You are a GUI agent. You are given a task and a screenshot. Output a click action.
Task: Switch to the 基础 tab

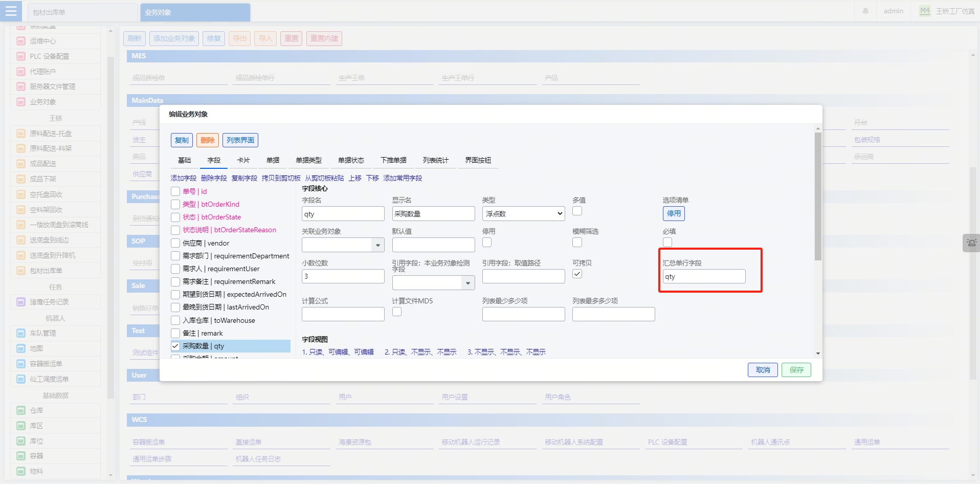[x=184, y=160]
